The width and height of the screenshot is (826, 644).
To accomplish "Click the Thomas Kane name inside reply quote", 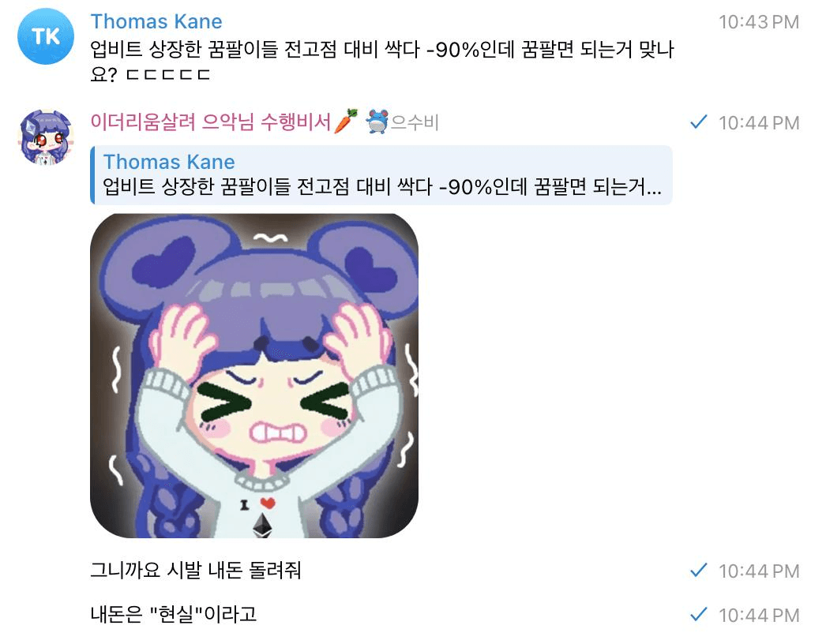I will coord(169,162).
